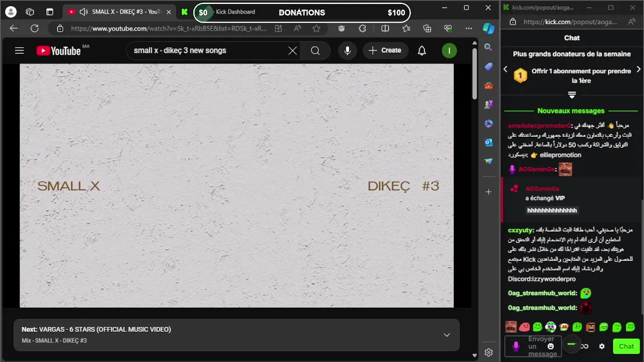Open the Edge sidebar games icon

click(488, 105)
